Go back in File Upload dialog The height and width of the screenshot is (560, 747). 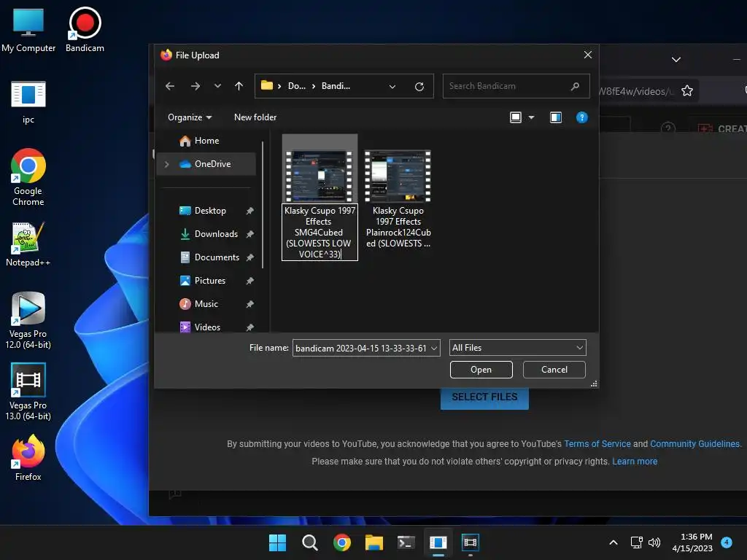pos(170,86)
